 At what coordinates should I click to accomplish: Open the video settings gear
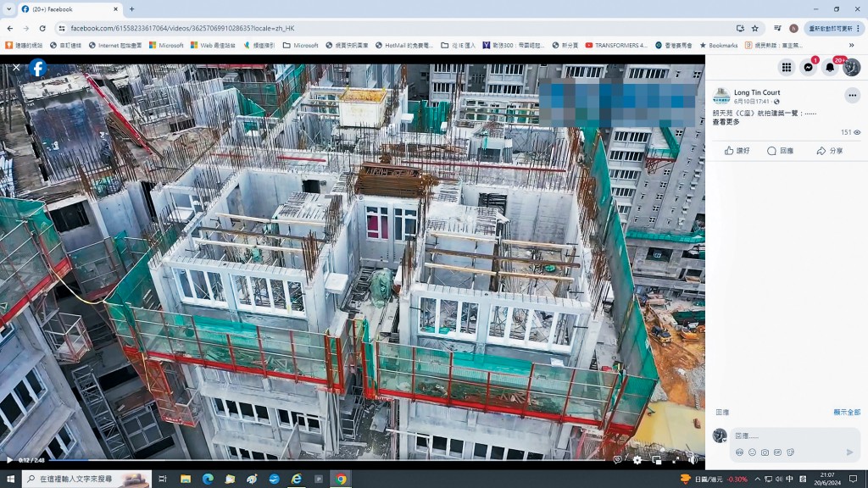(637, 460)
